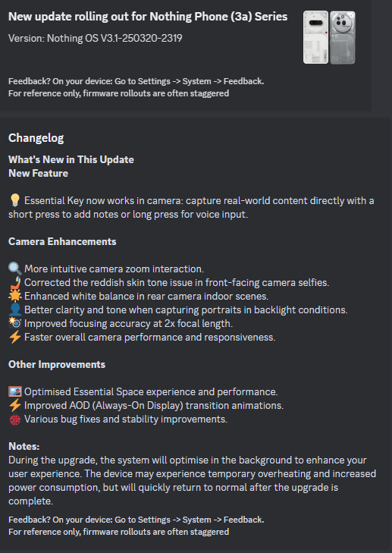Click the selfie emoji beside reddish skin tone
Image resolution: width=392 pixels, height=553 pixels.
pyautogui.click(x=15, y=282)
